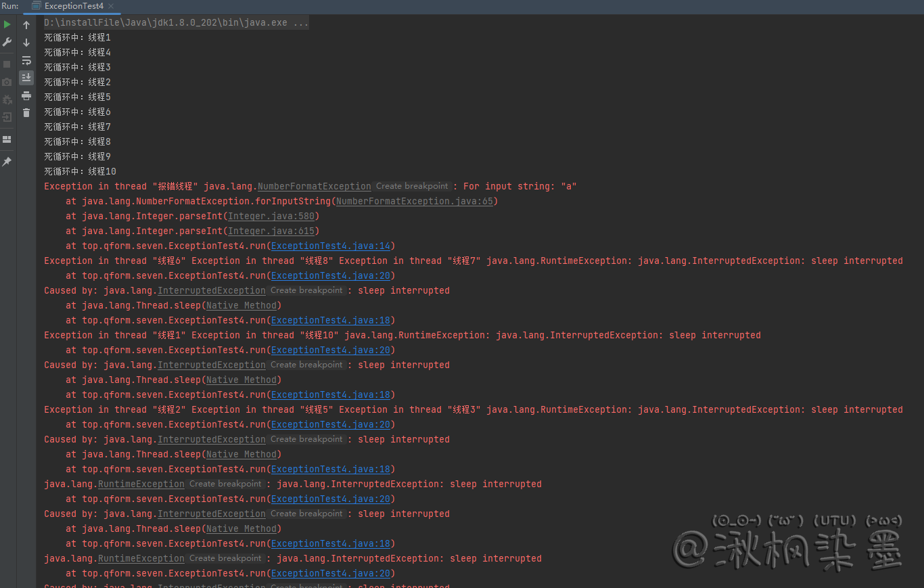Open the NumberFormatException.java:65 link
Image resolution: width=924 pixels, height=588 pixels.
414,201
